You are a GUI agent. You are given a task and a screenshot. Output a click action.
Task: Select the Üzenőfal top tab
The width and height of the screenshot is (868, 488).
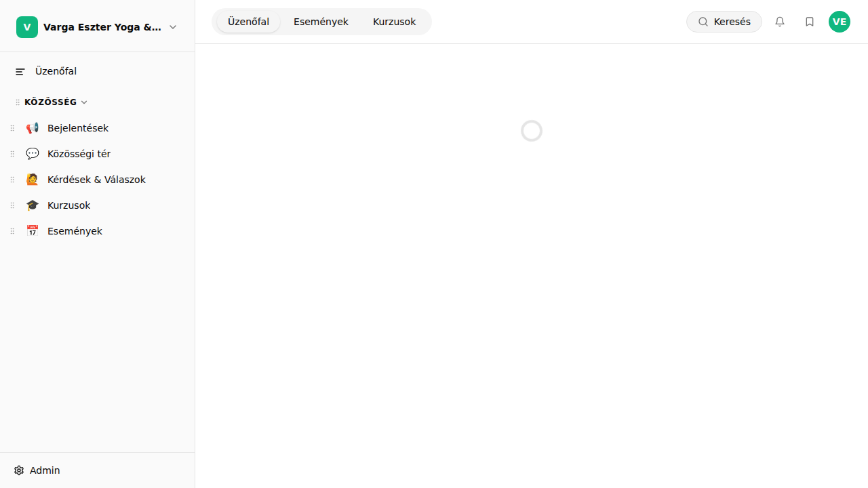pyautogui.click(x=248, y=22)
